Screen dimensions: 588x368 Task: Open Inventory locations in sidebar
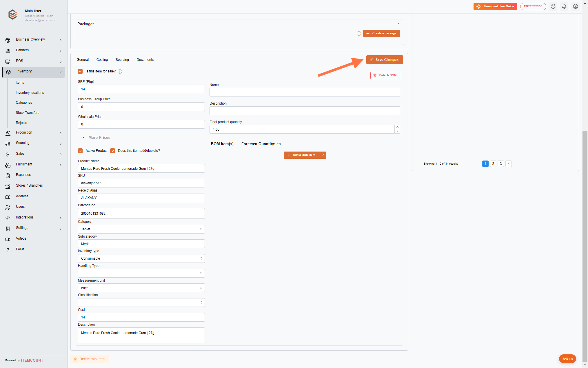[30, 93]
